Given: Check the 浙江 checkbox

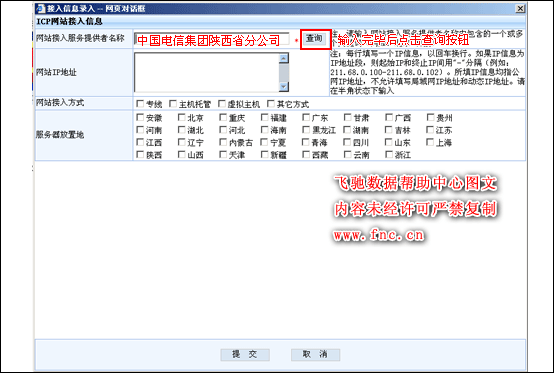Looking at the screenshot, I should click(x=389, y=154).
